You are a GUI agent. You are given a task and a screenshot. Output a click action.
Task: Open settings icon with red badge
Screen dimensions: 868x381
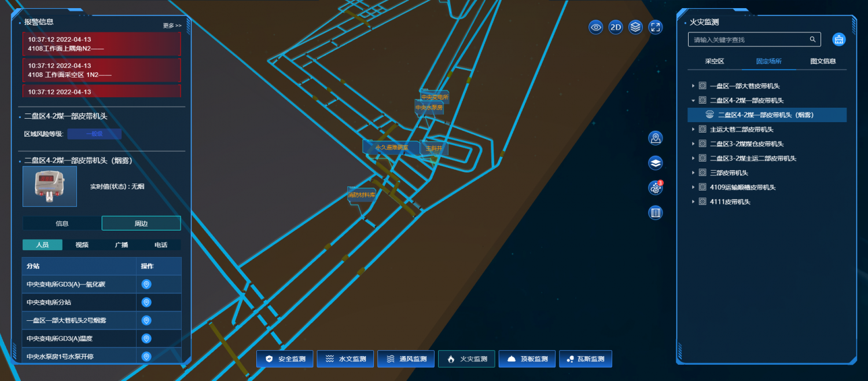(x=655, y=188)
